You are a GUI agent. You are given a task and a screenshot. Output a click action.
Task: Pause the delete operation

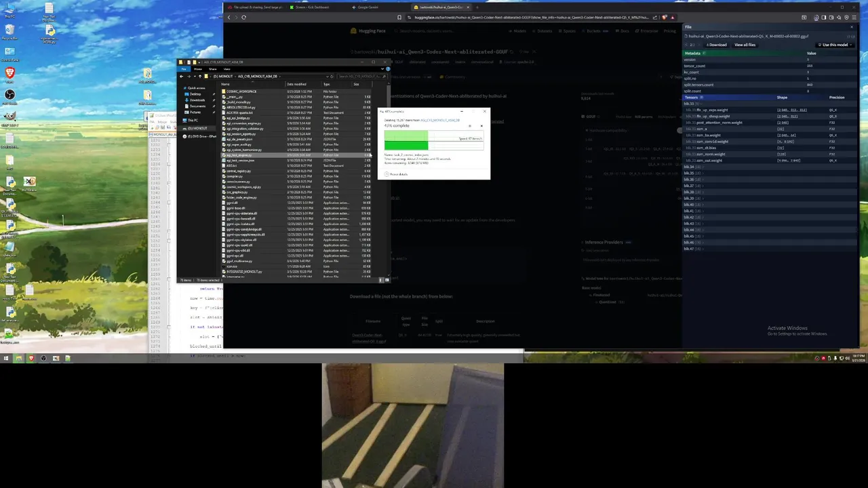[470, 126]
